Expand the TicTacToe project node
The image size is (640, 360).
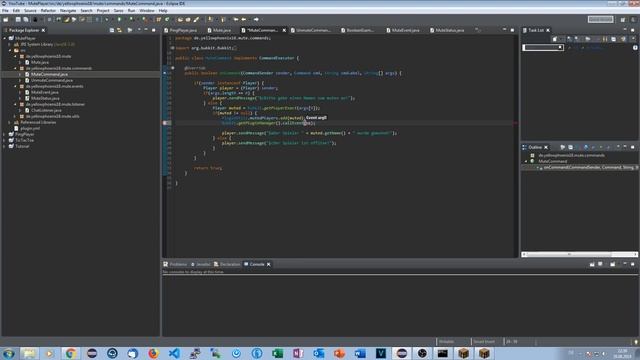point(4,140)
